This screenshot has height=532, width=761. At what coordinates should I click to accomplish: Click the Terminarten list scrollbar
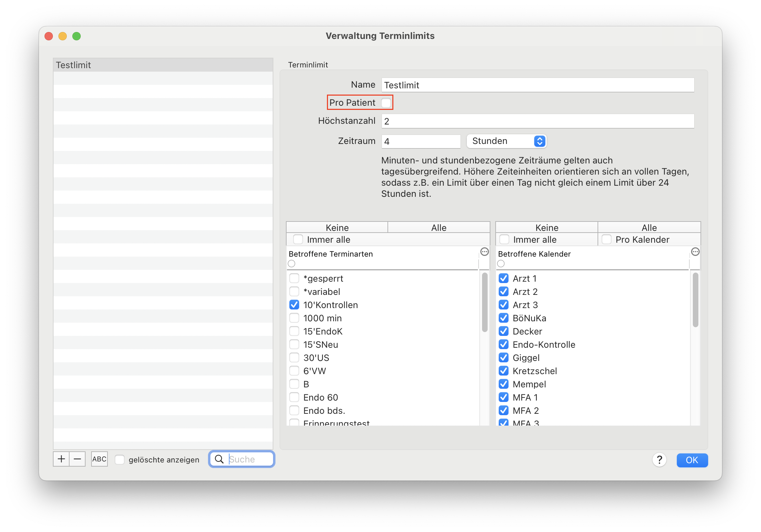point(484,302)
